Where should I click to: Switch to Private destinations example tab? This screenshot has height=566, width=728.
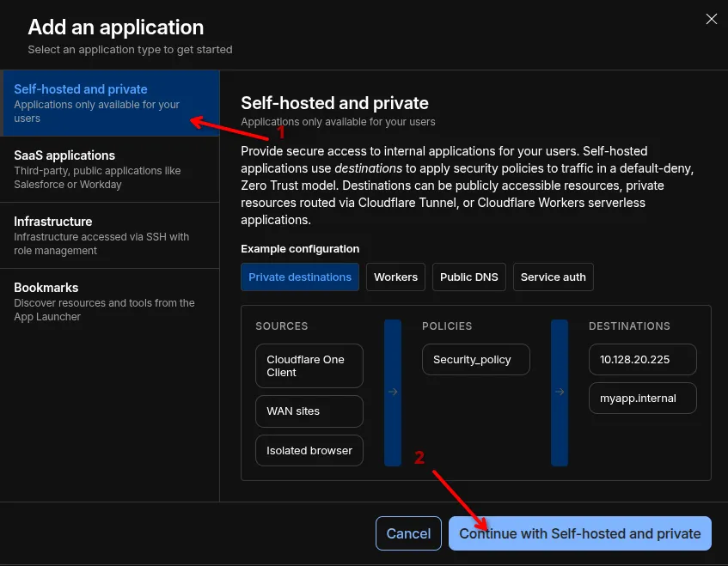[299, 277]
